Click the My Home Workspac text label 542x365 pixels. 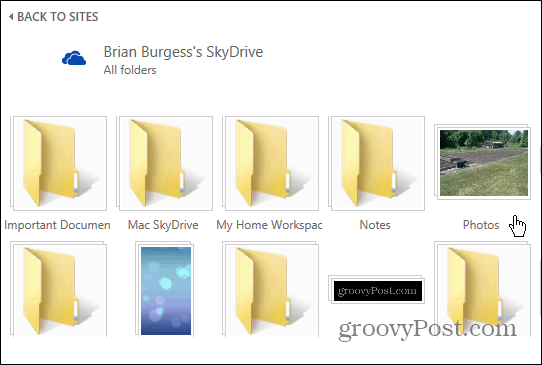[x=269, y=225]
